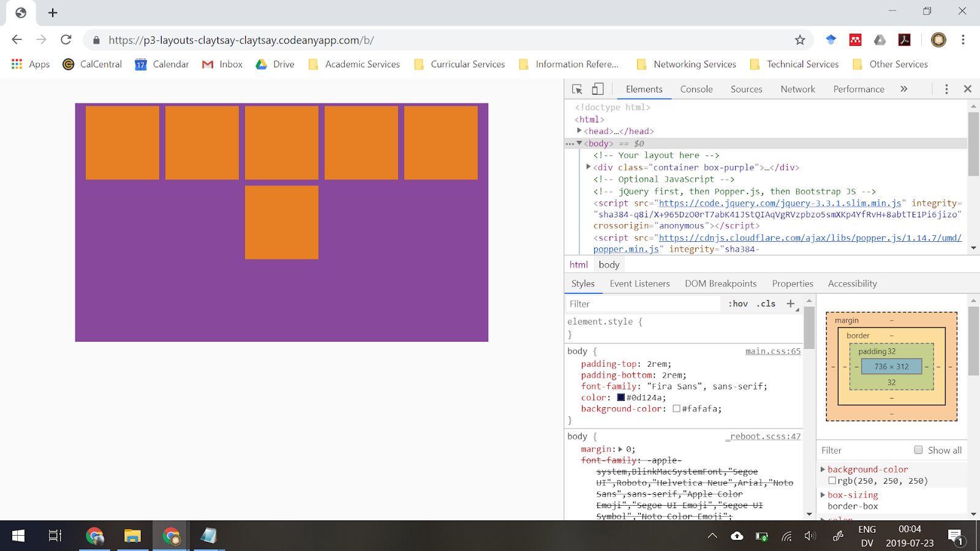
Task: Show more DevTools tabs chevron
Action: click(904, 89)
